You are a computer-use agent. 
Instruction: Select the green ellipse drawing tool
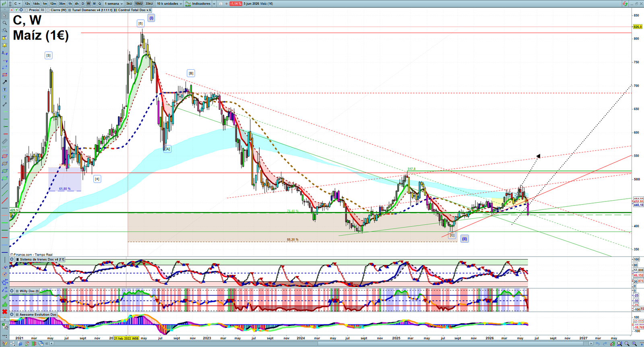tap(4, 171)
